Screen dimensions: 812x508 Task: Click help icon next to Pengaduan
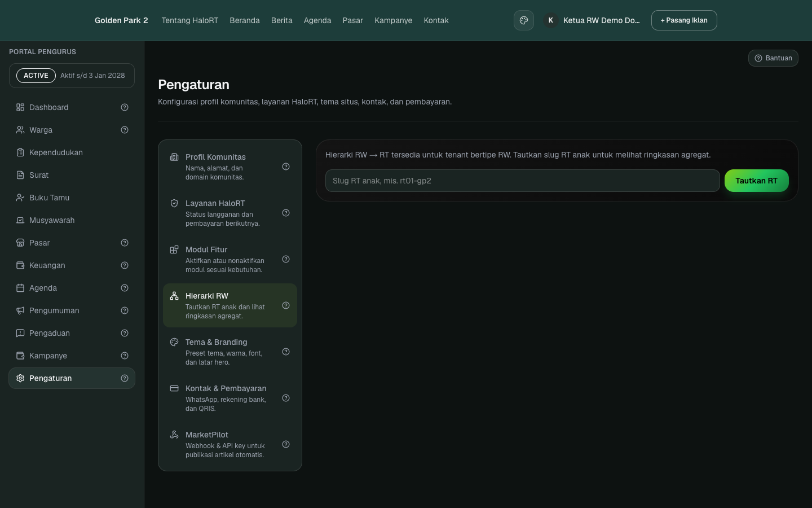tap(125, 333)
